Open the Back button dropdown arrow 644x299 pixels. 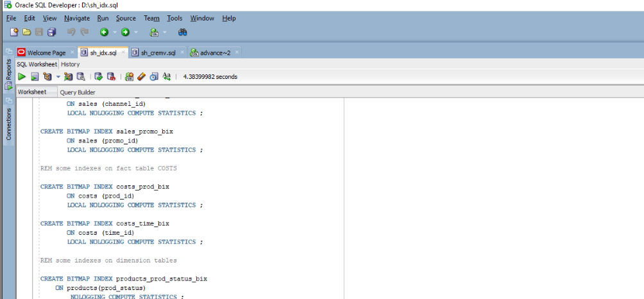pos(115,32)
